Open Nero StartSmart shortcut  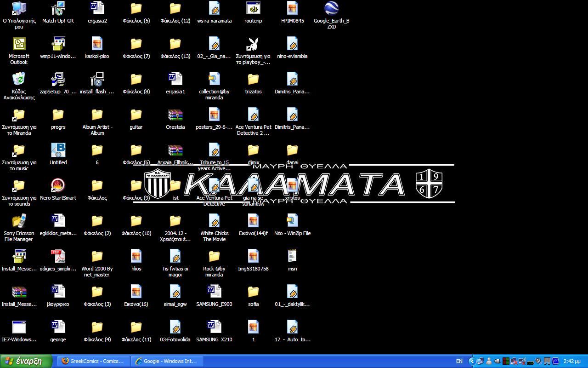pyautogui.click(x=58, y=185)
